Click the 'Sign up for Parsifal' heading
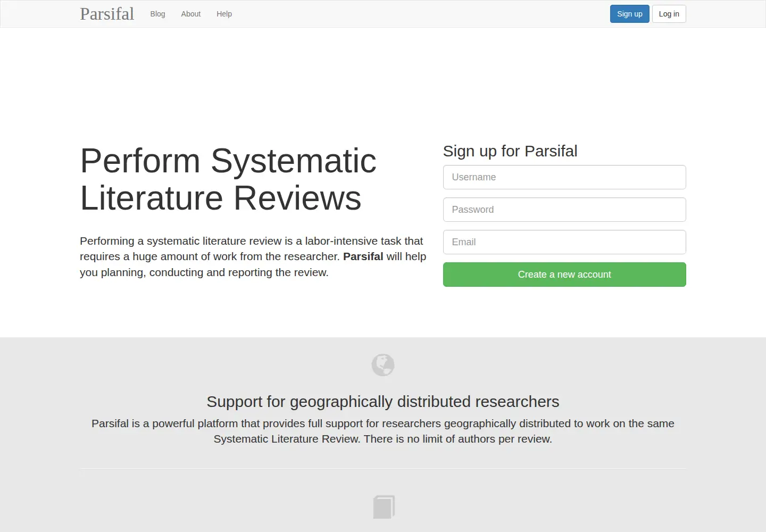766x532 pixels. 510,151
